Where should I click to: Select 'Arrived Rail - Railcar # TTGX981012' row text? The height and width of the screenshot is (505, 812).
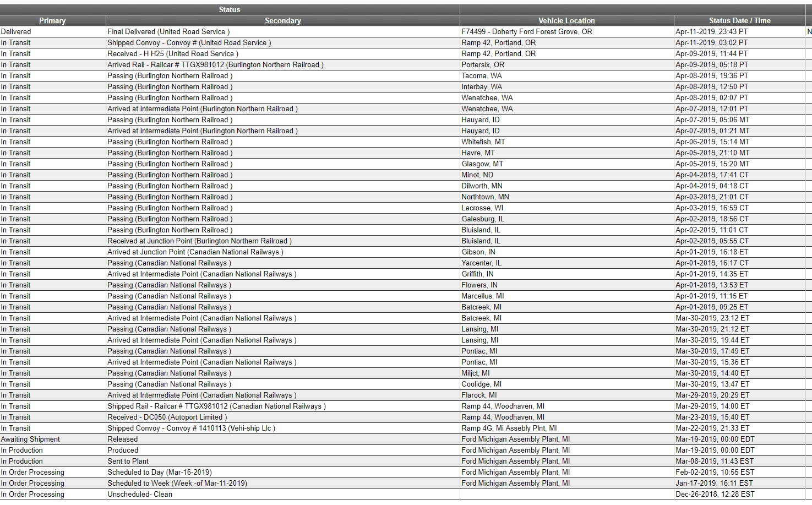215,64
